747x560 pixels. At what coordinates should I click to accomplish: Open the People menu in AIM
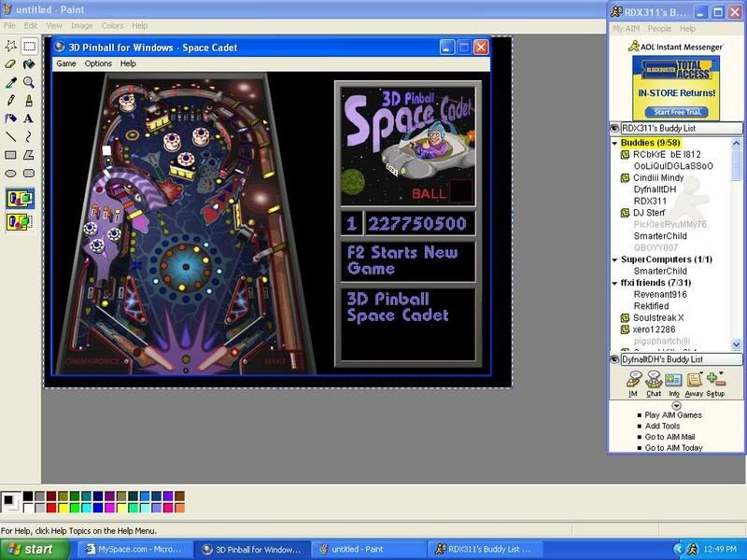tap(660, 29)
